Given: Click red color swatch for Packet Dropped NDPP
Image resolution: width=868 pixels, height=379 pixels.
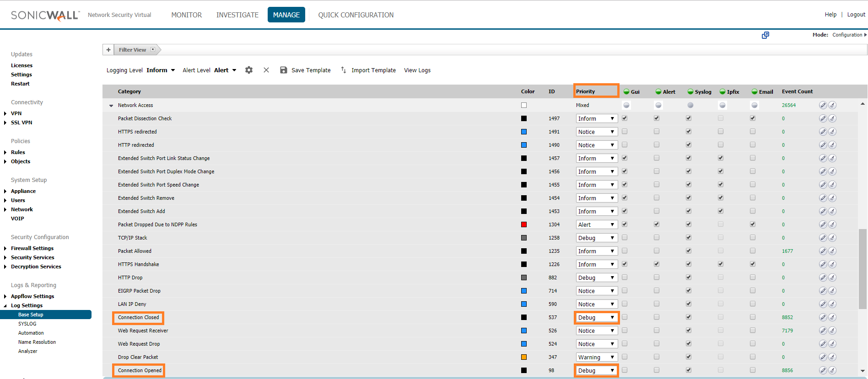Looking at the screenshot, I should tap(524, 224).
